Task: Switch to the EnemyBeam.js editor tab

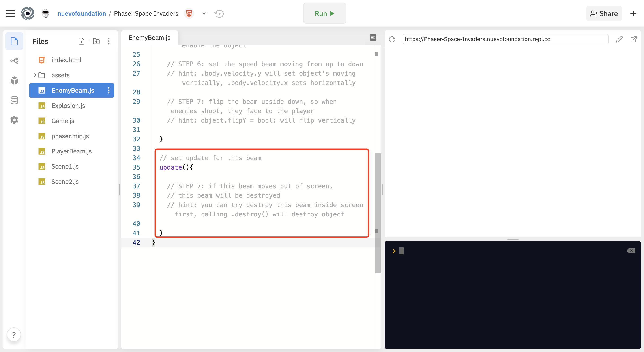Action: 150,38
